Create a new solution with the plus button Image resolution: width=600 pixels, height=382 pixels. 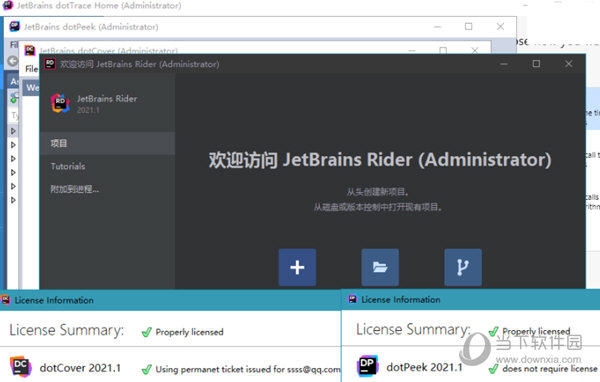[297, 267]
